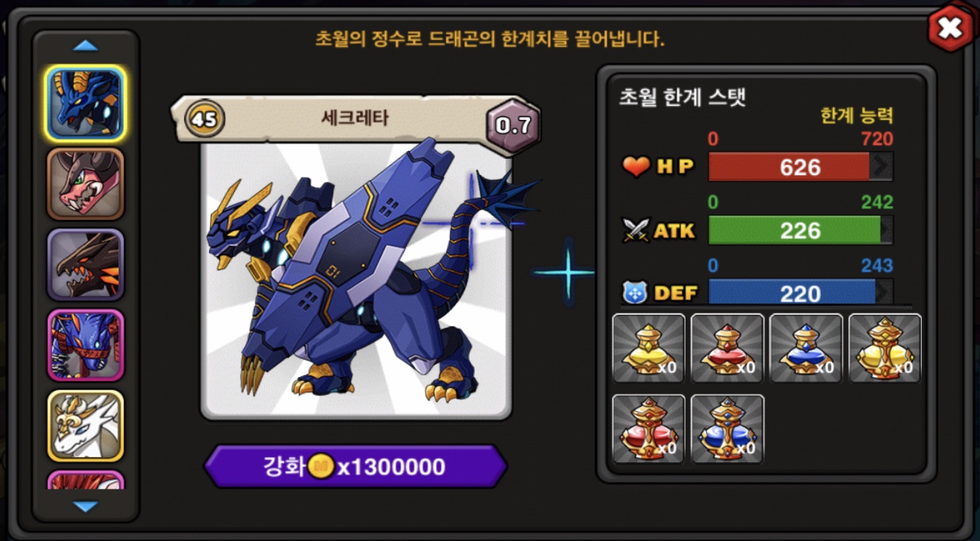Choose the pink horned dragon portrait
Screen dimensions: 980x541
85,184
